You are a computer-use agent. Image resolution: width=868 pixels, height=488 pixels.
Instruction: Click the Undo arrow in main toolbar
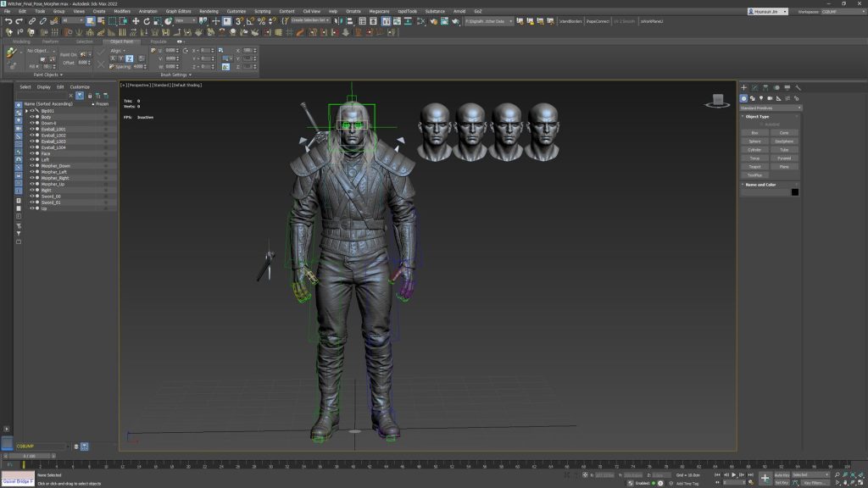pos(8,21)
